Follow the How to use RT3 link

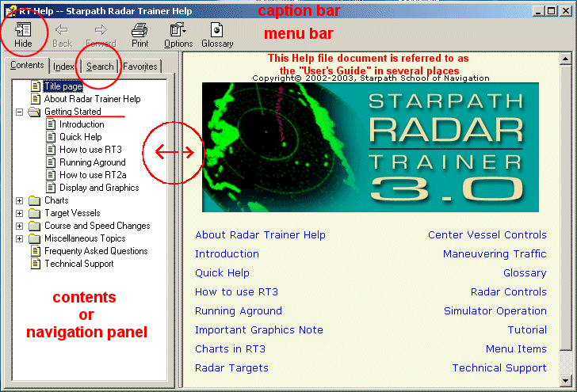pyautogui.click(x=237, y=292)
